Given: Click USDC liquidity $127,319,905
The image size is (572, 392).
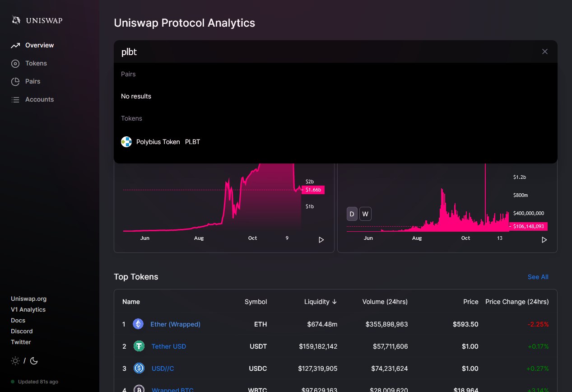Looking at the screenshot, I should point(317,369).
